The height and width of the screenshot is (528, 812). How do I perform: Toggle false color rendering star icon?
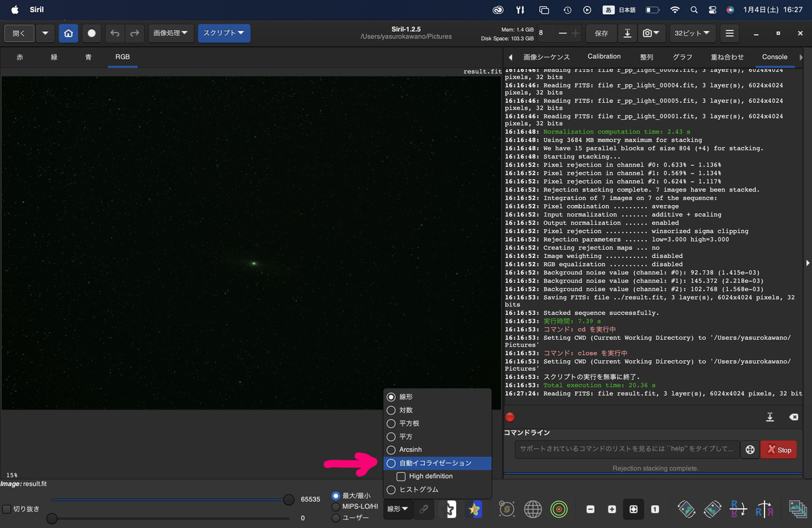point(475,509)
